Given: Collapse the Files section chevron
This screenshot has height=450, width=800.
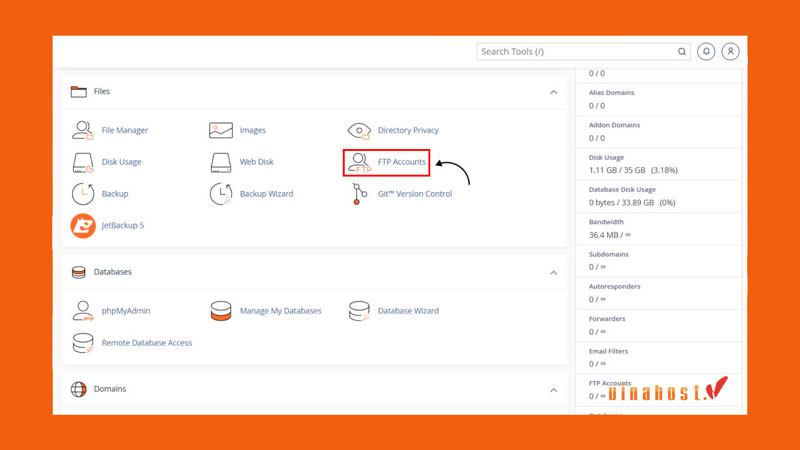Looking at the screenshot, I should (554, 92).
